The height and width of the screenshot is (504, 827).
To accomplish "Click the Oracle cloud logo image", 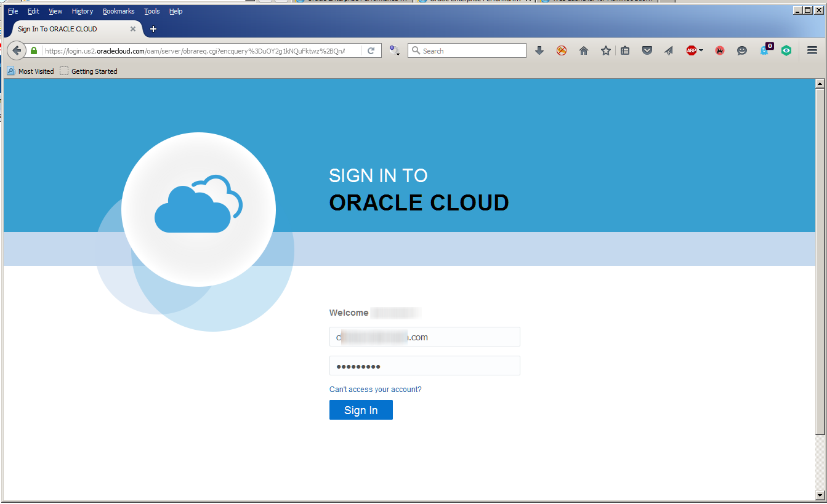I will (198, 209).
